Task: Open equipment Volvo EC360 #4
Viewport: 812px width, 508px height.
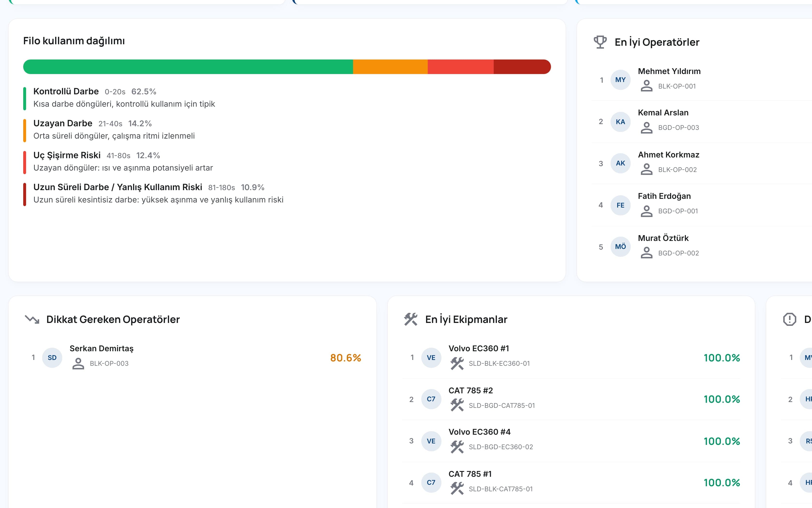Action: pyautogui.click(x=479, y=432)
